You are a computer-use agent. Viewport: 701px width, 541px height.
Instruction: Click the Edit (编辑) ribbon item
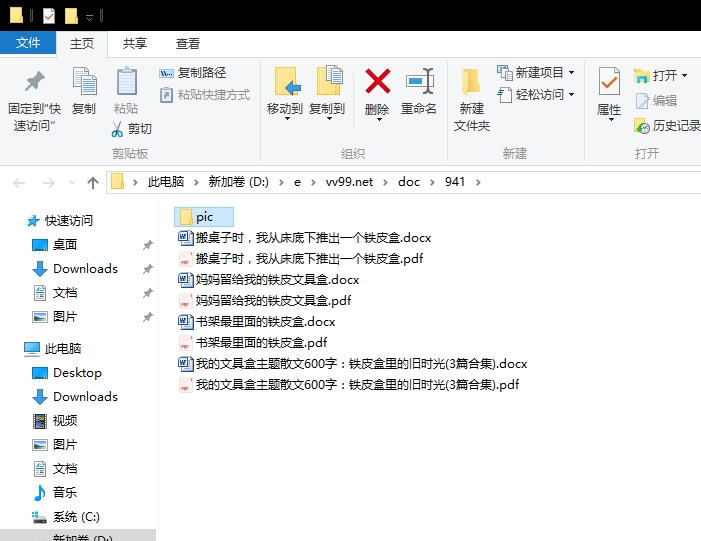(656, 101)
